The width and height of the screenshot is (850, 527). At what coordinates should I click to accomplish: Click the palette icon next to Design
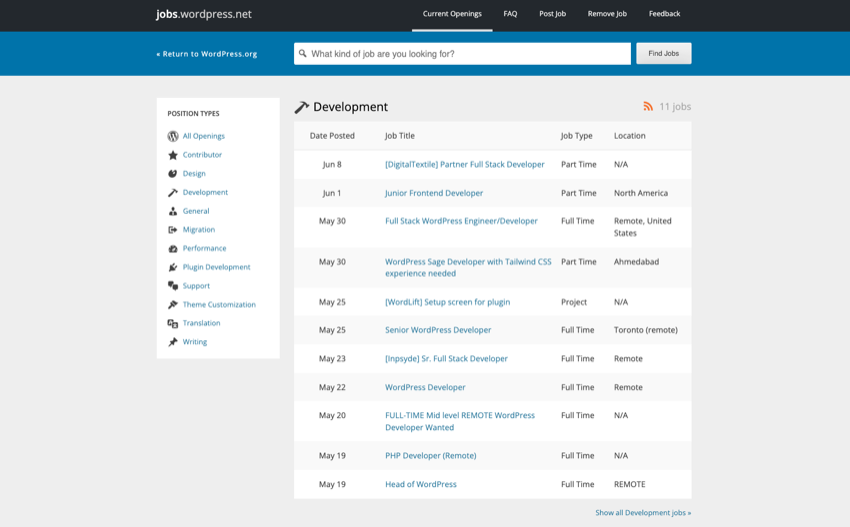(x=173, y=174)
